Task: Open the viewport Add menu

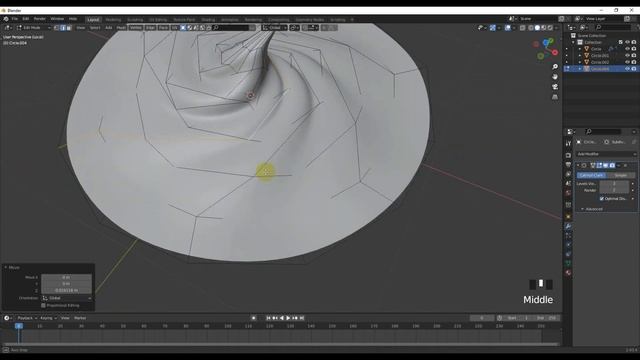Action: click(109, 28)
